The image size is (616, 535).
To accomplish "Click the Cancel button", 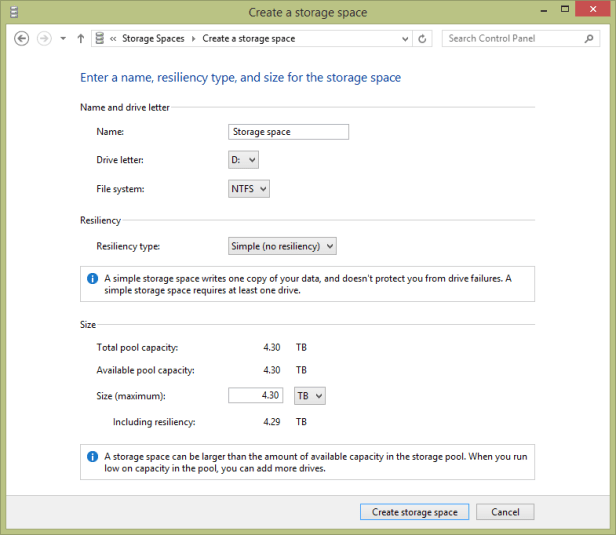I will click(504, 512).
